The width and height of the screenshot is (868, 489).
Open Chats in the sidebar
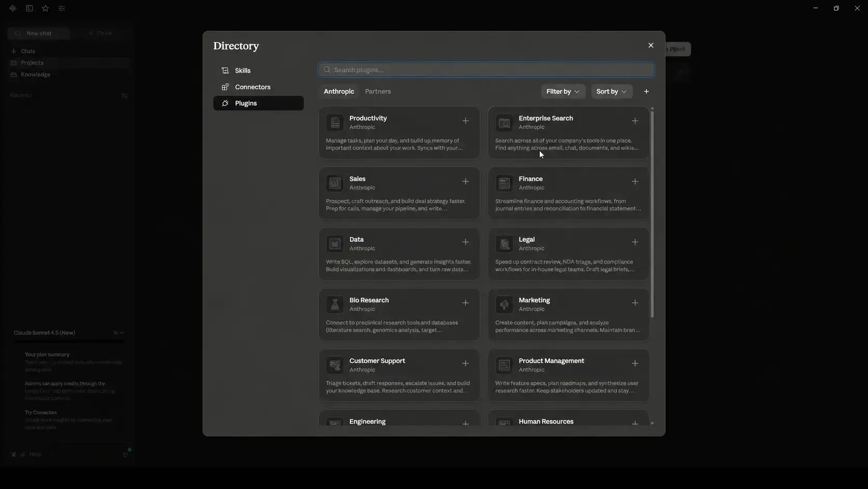(69, 51)
